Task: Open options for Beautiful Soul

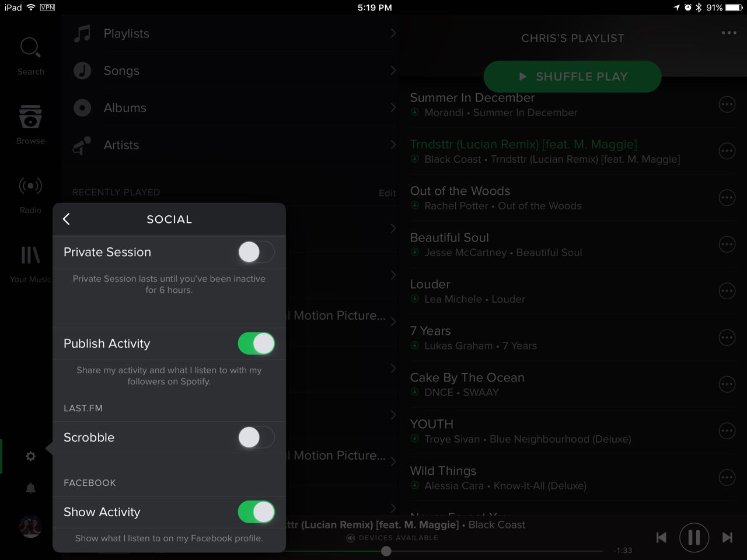Action: pyautogui.click(x=727, y=244)
